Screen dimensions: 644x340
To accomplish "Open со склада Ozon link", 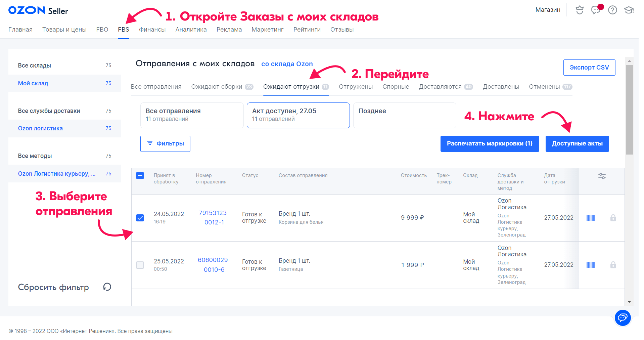I will pyautogui.click(x=287, y=64).
